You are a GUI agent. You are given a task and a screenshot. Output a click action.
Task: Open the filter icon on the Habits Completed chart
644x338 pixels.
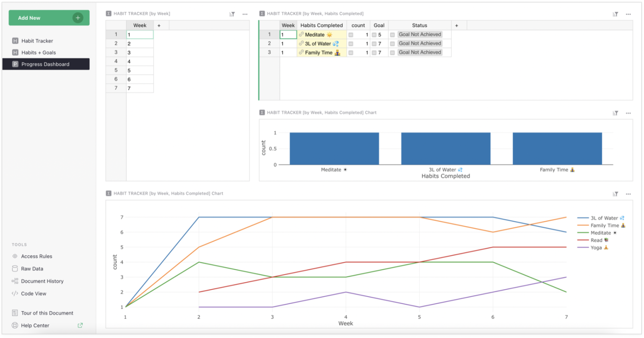pyautogui.click(x=615, y=113)
